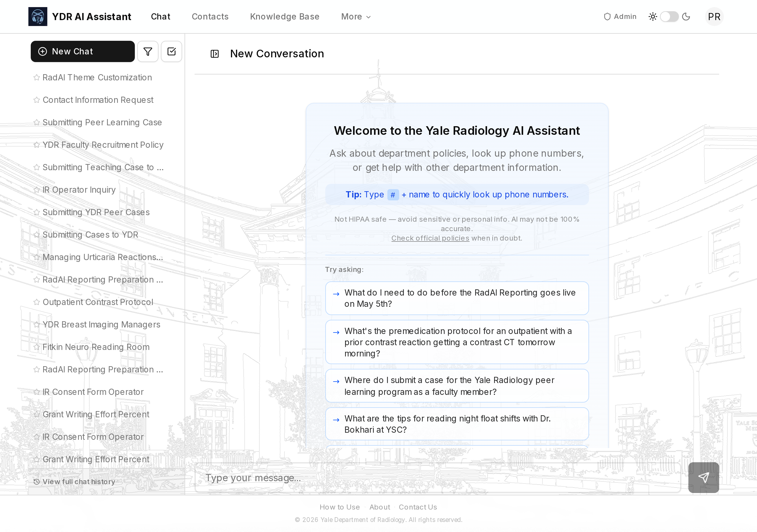Switch to the Knowledge Base tab

[x=284, y=17]
